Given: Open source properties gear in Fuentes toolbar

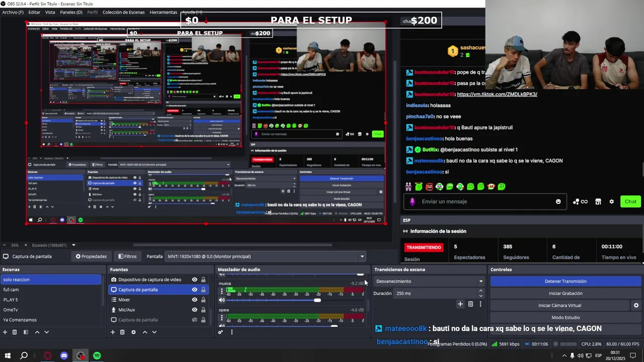Looking at the screenshot, I should [133, 332].
